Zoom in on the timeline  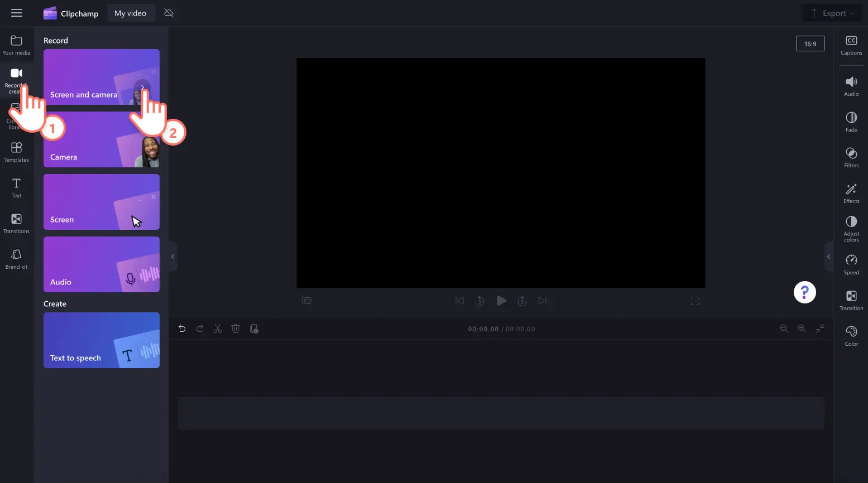(x=802, y=329)
